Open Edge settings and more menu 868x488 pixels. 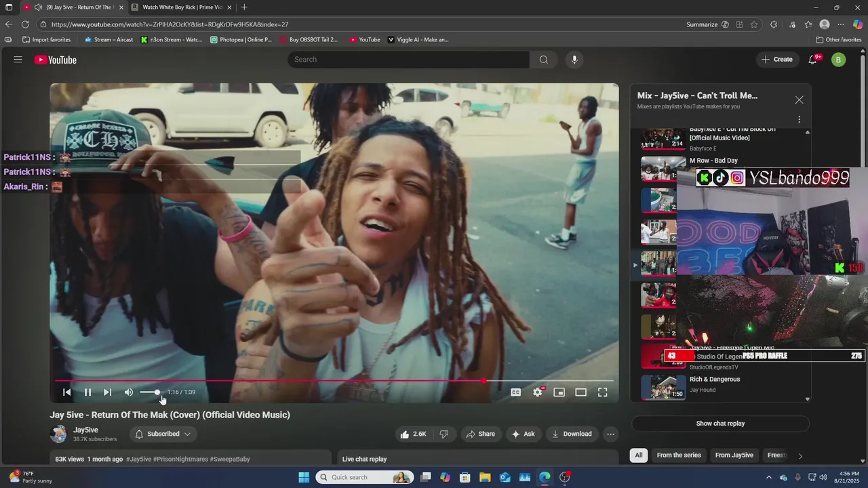[x=842, y=24]
